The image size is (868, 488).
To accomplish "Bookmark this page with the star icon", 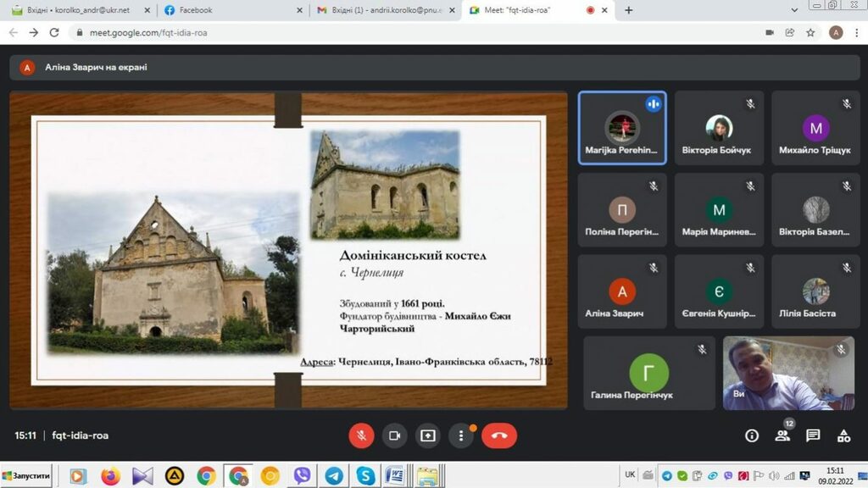I will [811, 32].
